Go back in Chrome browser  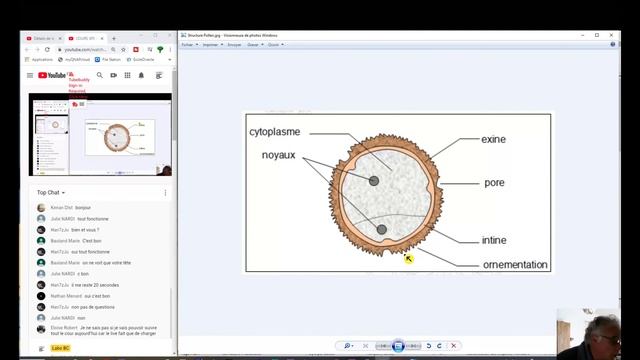coord(27,49)
